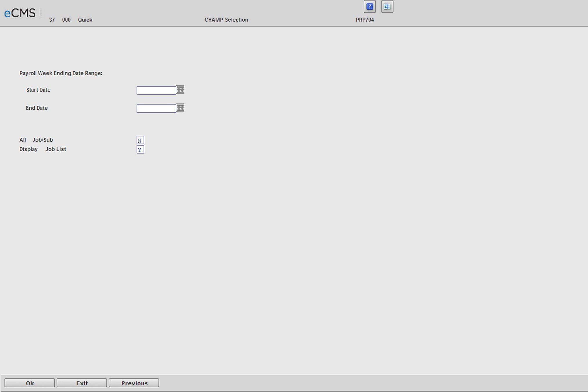
Task: Click the Exit button
Action: coord(82,383)
